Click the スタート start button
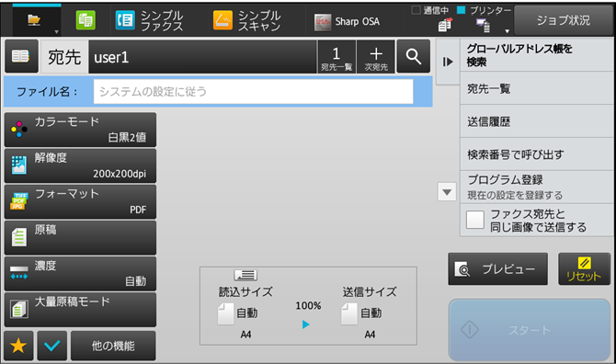This screenshot has height=364, width=616. [530, 330]
